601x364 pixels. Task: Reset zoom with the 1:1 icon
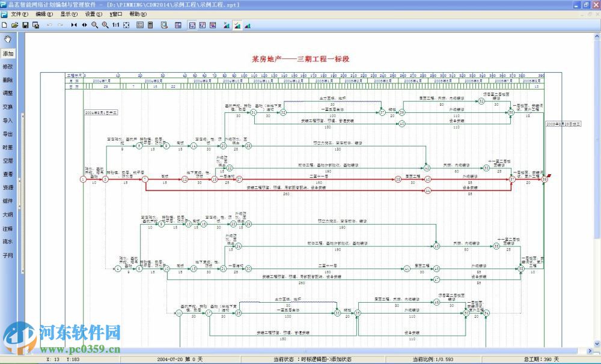(116, 25)
